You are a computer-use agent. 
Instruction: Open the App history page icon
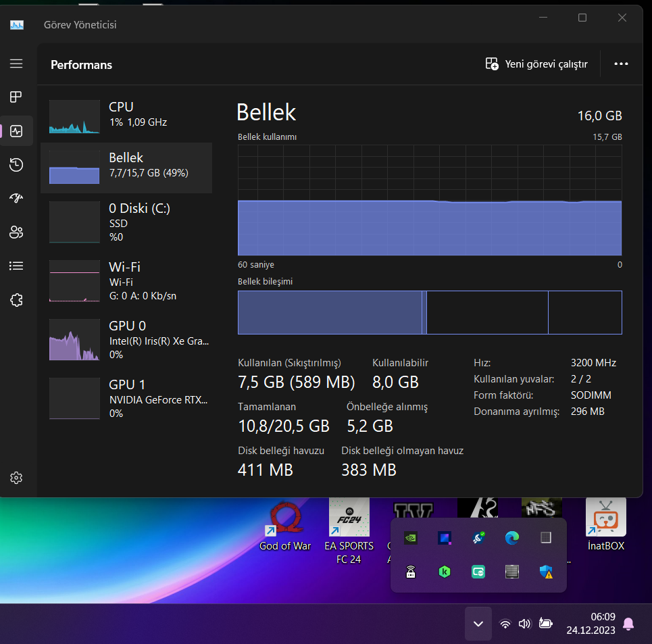[x=16, y=165]
